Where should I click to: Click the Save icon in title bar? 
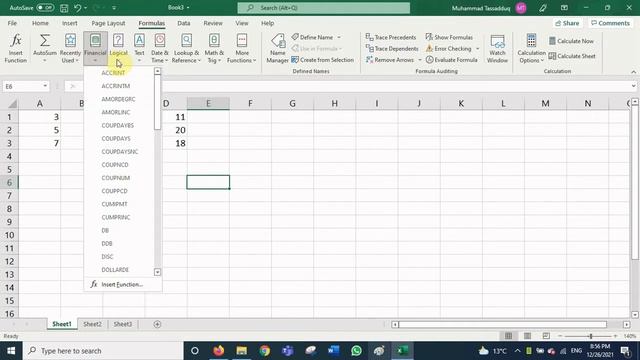64,8
